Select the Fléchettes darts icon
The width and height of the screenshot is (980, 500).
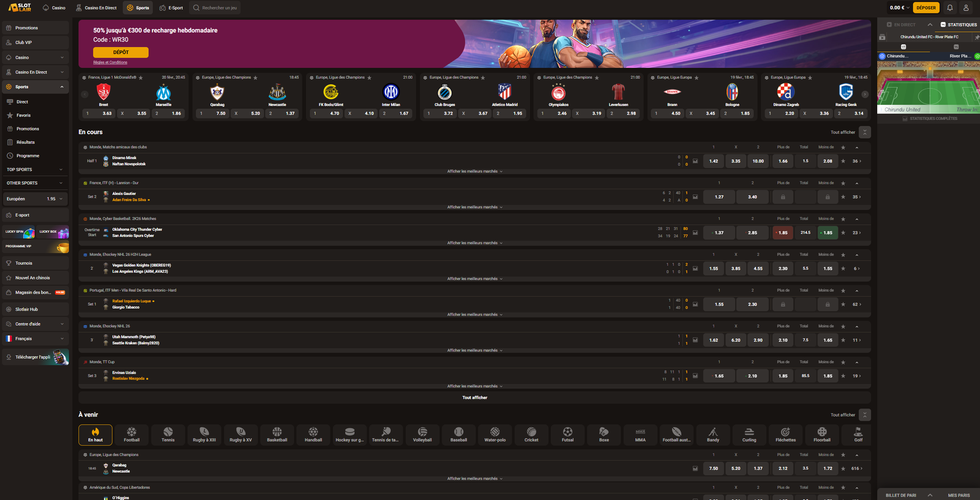(x=785, y=434)
